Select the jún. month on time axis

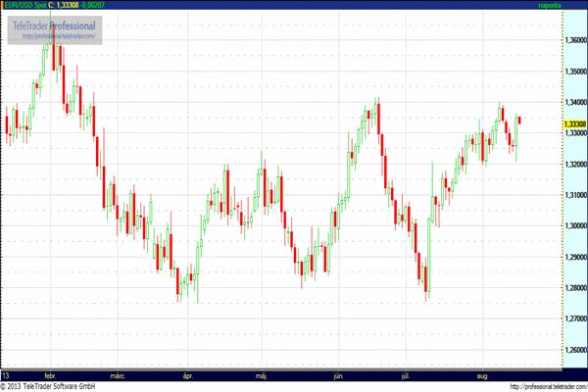pyautogui.click(x=338, y=375)
